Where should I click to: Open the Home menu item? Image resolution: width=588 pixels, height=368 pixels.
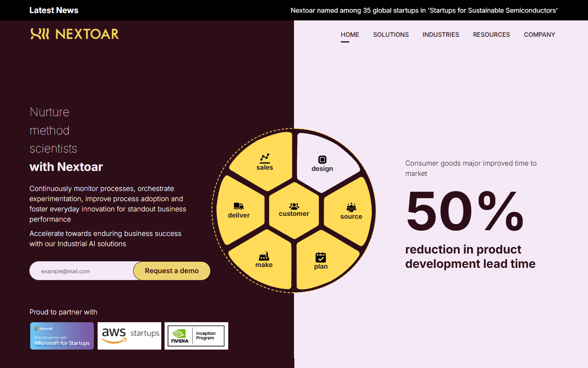(x=350, y=35)
